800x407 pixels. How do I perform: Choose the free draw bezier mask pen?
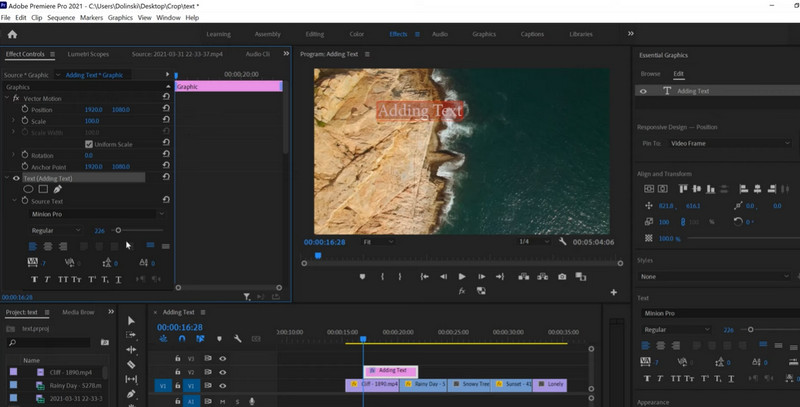coord(58,189)
